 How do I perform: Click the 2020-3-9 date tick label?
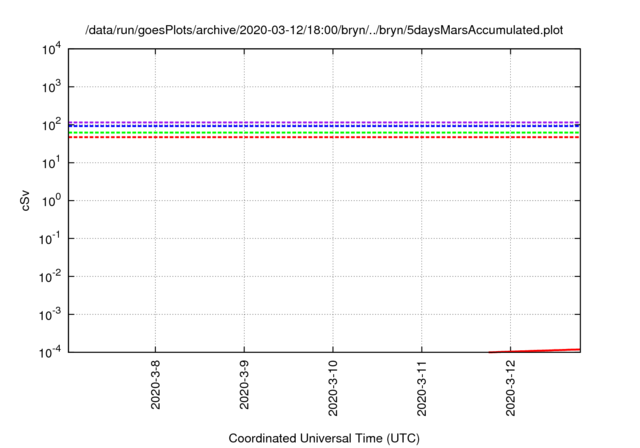tap(244, 385)
